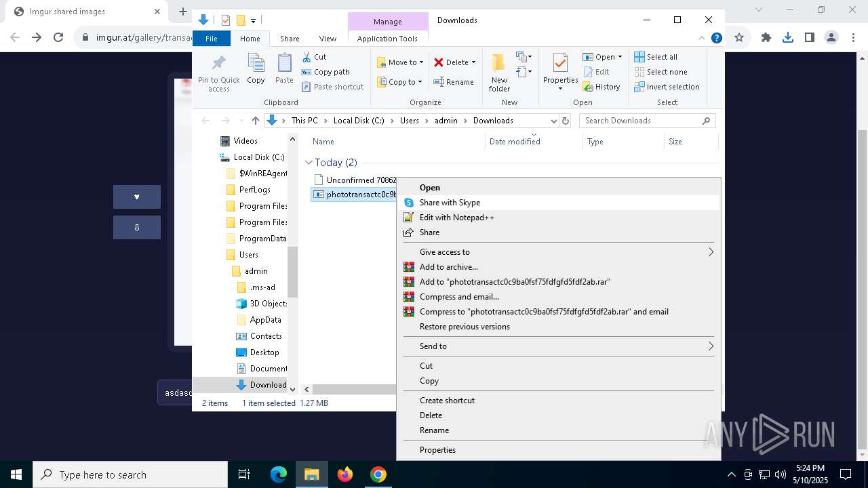Image resolution: width=868 pixels, height=488 pixels.
Task: Choose Create shortcut in context menu
Action: click(558, 401)
